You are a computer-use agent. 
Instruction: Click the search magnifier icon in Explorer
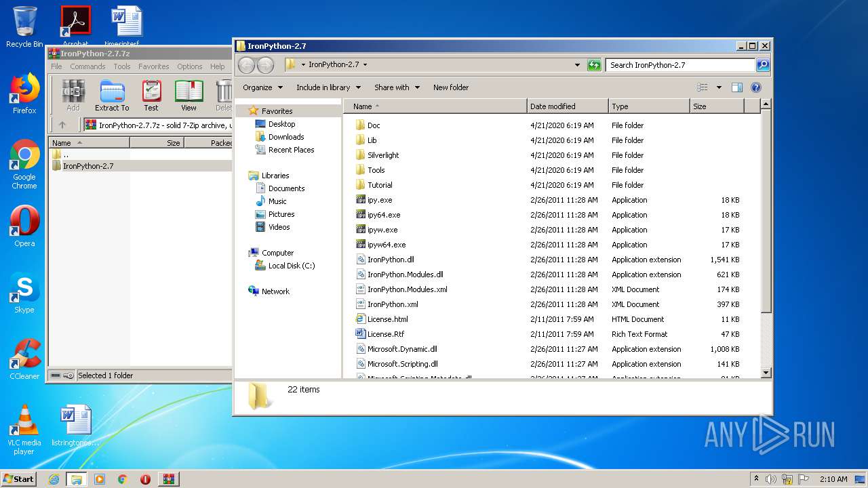click(763, 65)
